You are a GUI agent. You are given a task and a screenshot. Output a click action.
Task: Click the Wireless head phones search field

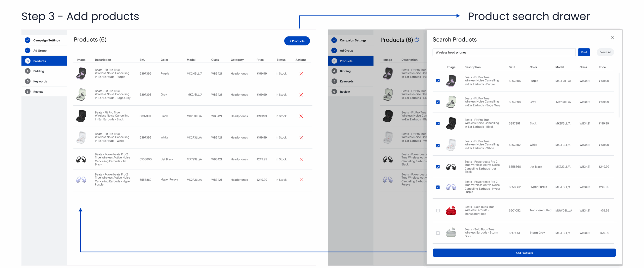pyautogui.click(x=504, y=52)
